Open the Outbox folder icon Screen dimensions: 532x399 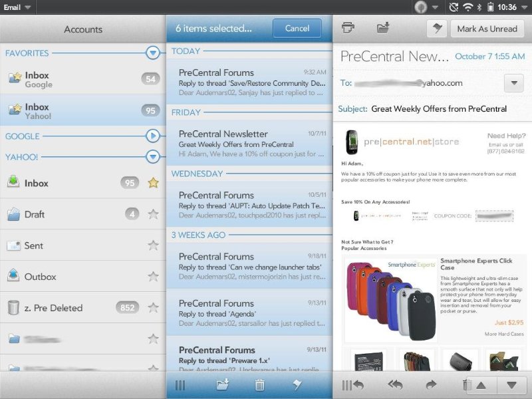pyautogui.click(x=13, y=275)
